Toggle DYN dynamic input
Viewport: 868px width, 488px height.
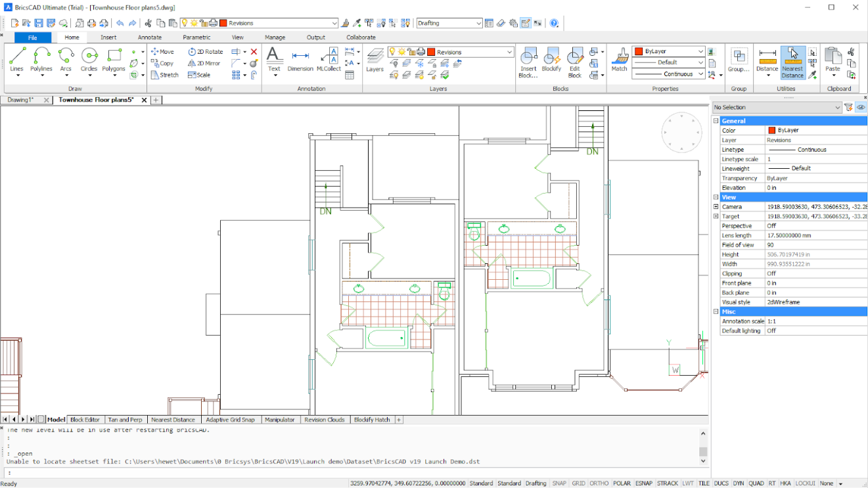pyautogui.click(x=739, y=483)
